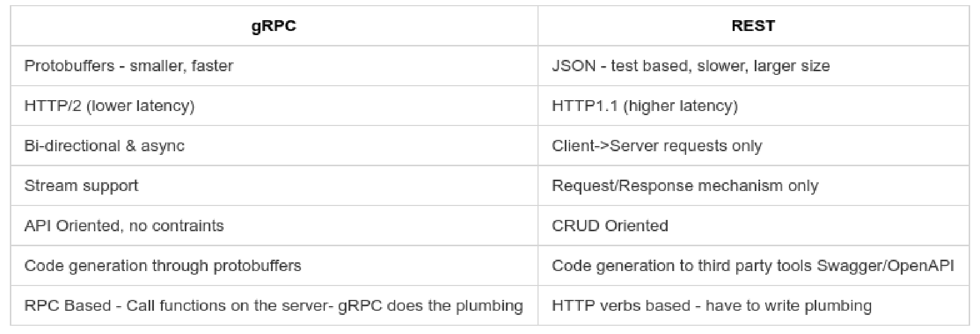
Task: Click the 'Request/Response mechanism only' cell
Action: [x=753, y=186]
